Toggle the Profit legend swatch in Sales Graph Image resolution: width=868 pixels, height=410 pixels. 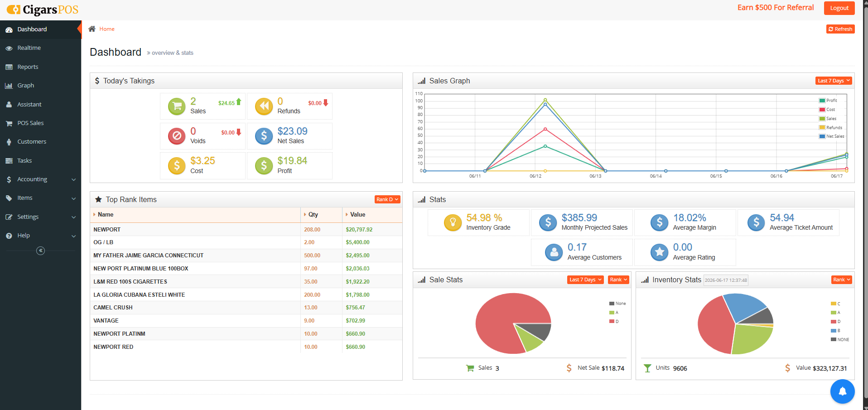(822, 101)
